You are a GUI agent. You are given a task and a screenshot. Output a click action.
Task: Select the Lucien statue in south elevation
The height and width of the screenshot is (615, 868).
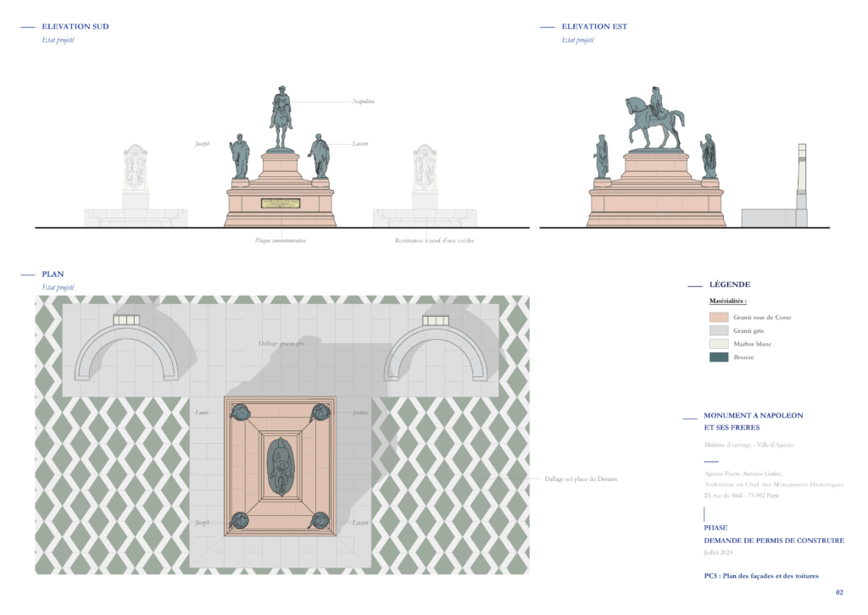pos(320,156)
